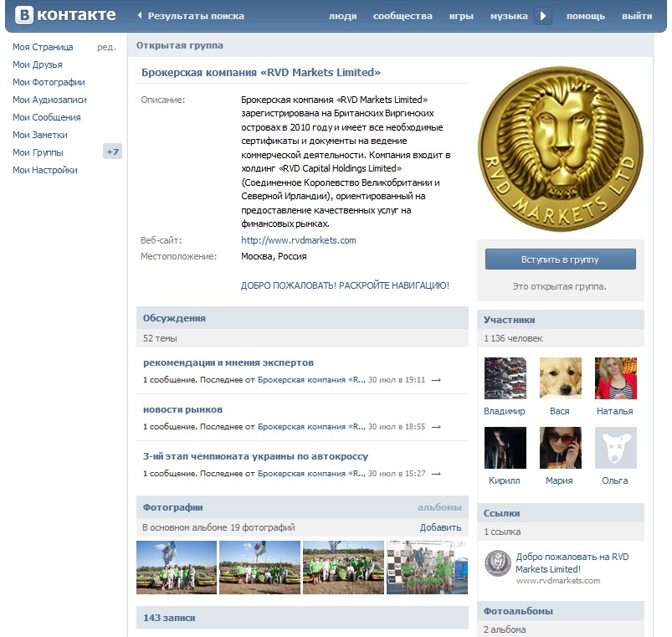The height and width of the screenshot is (637, 672).
Task: Click the arrow after 18:55 discussion entry
Action: click(x=436, y=427)
